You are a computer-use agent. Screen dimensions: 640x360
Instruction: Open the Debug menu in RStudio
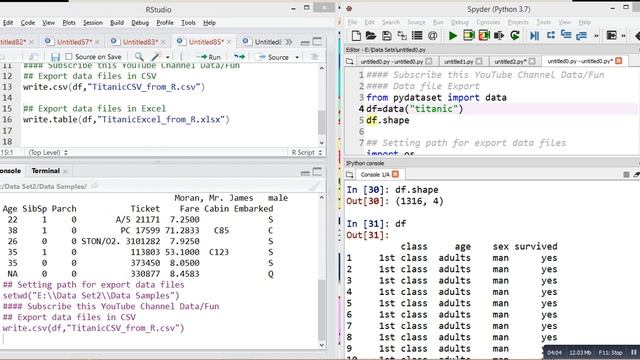point(140,23)
